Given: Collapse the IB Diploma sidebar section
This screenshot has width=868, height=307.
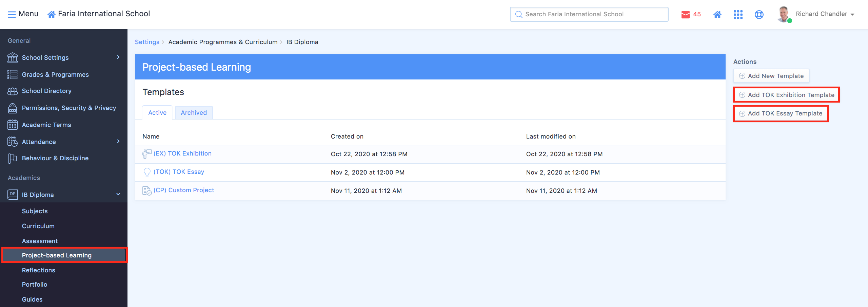Looking at the screenshot, I should 118,194.
